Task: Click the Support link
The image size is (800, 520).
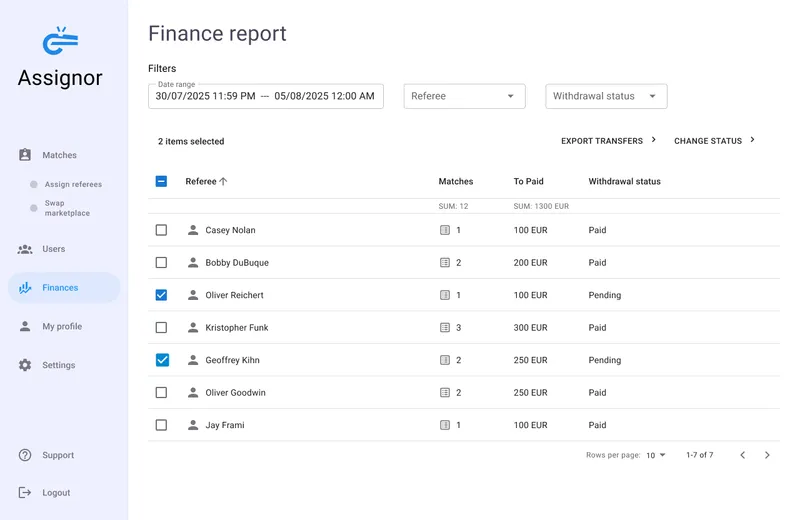Action: point(58,455)
